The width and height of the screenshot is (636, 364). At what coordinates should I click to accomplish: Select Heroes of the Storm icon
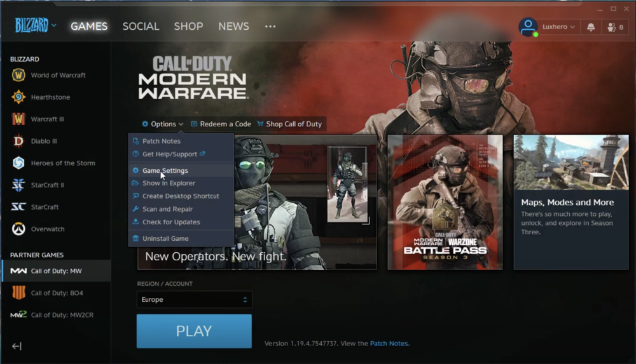coord(18,163)
